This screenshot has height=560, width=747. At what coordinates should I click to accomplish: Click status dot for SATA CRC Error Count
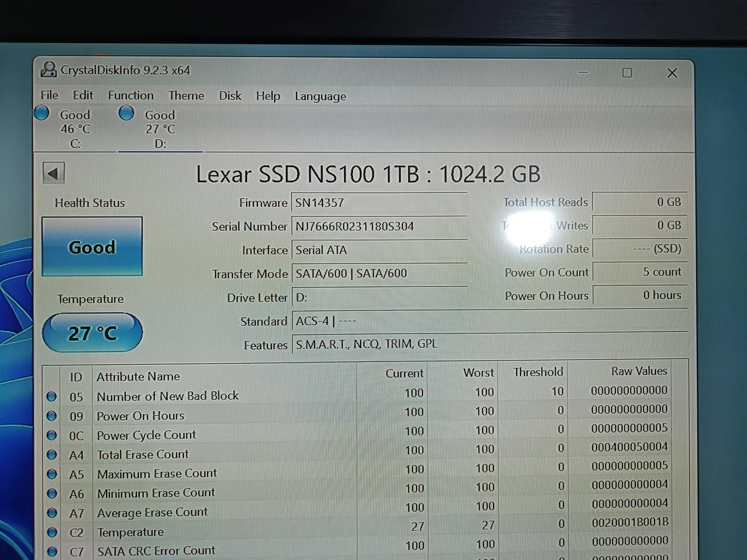click(x=52, y=551)
